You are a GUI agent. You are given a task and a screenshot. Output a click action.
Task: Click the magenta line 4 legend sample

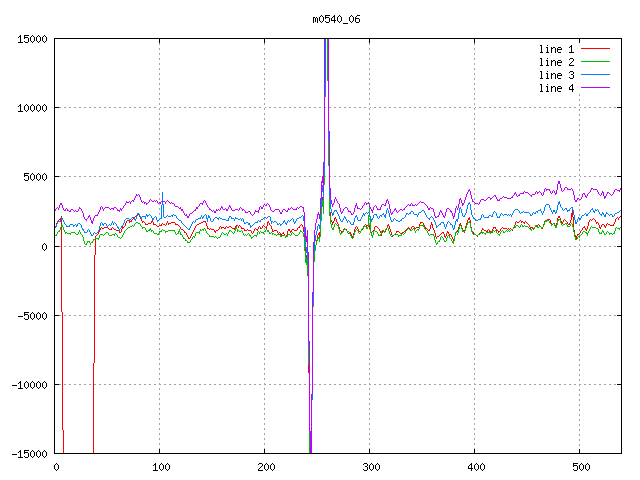tap(596, 88)
